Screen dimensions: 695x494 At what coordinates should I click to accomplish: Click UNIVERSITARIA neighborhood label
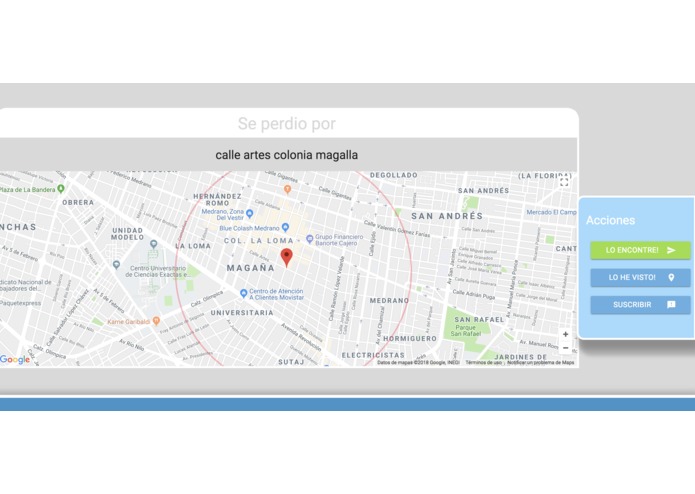coord(242,313)
